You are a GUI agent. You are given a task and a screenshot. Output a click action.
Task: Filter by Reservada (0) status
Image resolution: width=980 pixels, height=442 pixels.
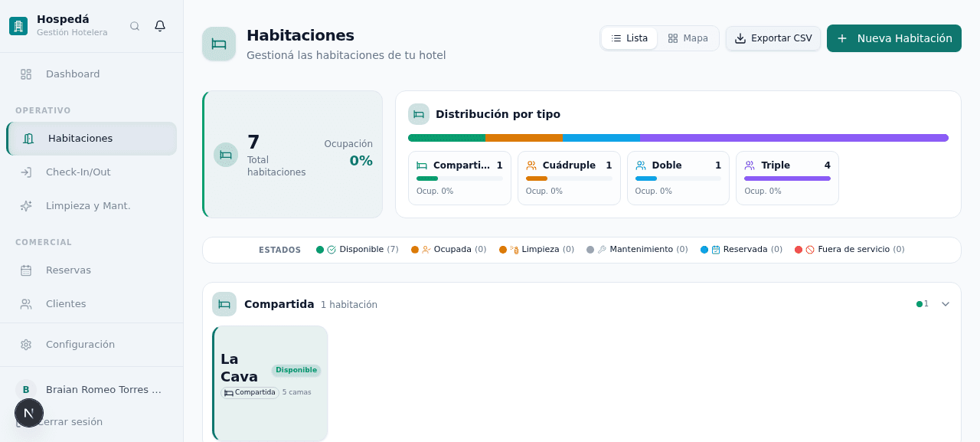tap(741, 250)
